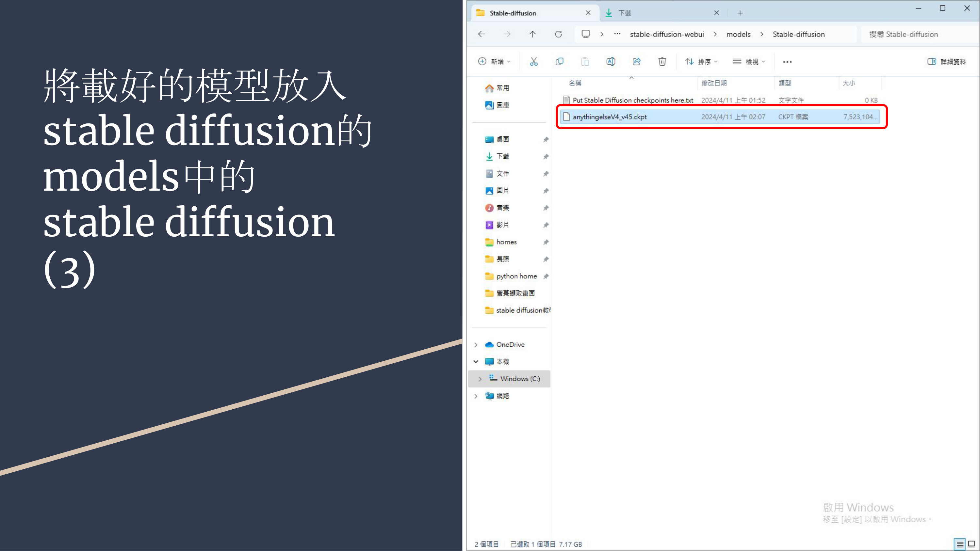Unpin Desktop (桌面) using its pin icon
Screen dimensions: 980x551
point(546,140)
